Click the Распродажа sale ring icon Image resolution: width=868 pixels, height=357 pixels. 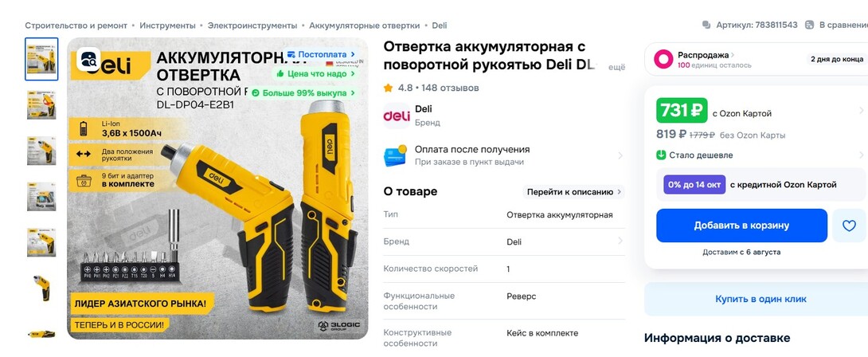663,59
